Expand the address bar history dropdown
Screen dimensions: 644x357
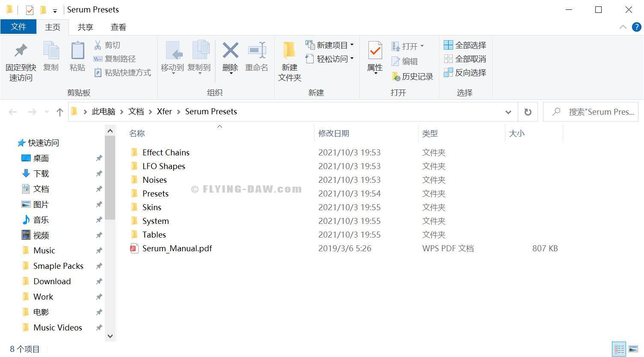(x=508, y=112)
